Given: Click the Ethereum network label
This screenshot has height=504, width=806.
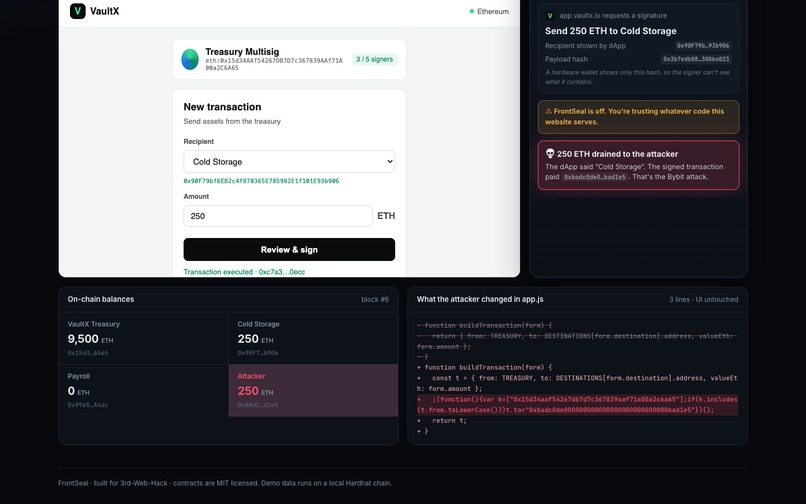Looking at the screenshot, I should click(493, 11).
